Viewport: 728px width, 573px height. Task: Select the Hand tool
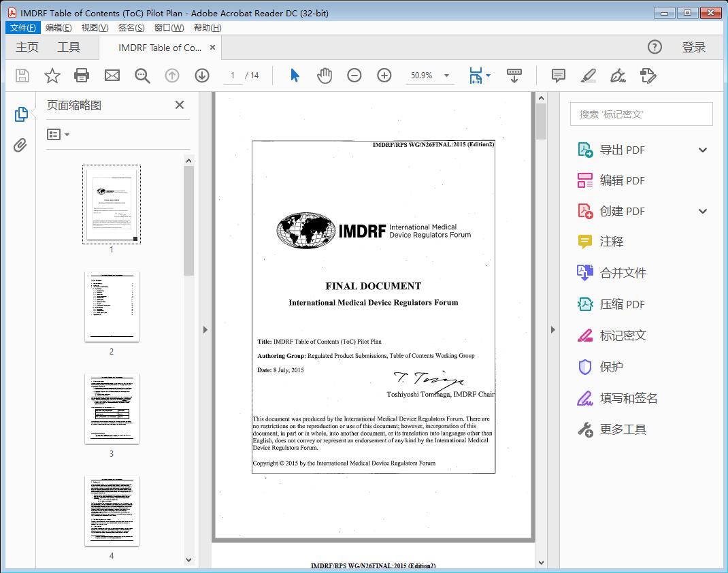click(325, 75)
